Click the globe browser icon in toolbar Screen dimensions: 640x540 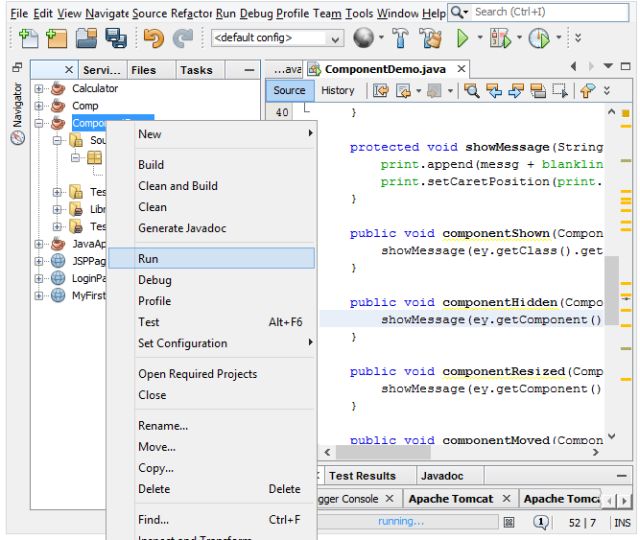[363, 38]
